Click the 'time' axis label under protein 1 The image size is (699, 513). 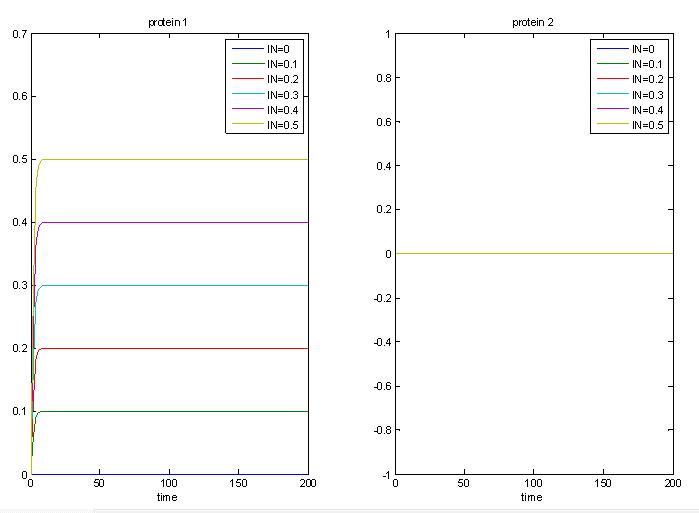168,497
